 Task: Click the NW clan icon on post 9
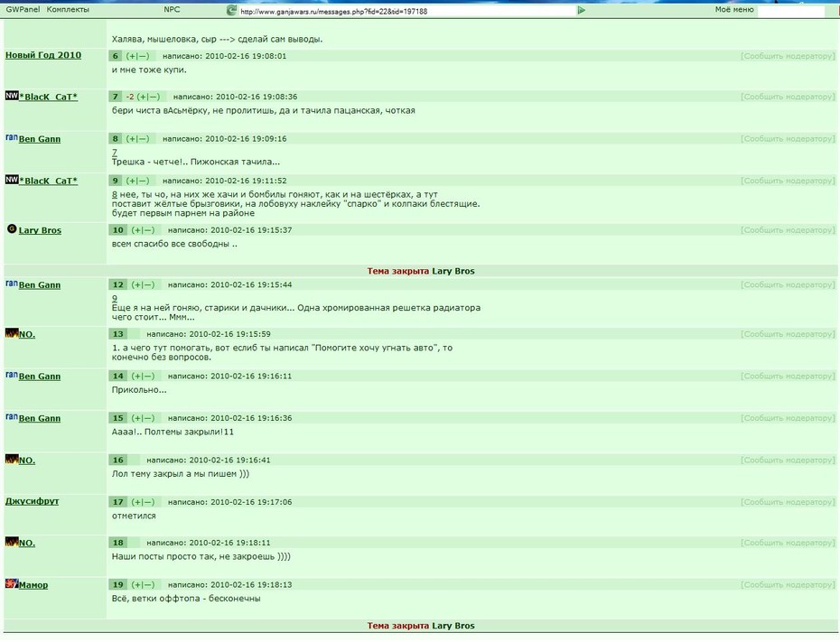tap(12, 180)
